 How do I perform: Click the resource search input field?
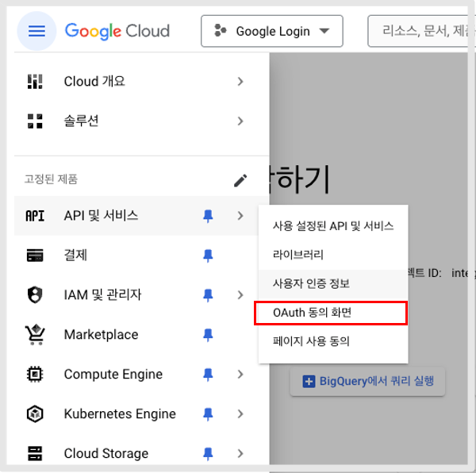tap(421, 31)
